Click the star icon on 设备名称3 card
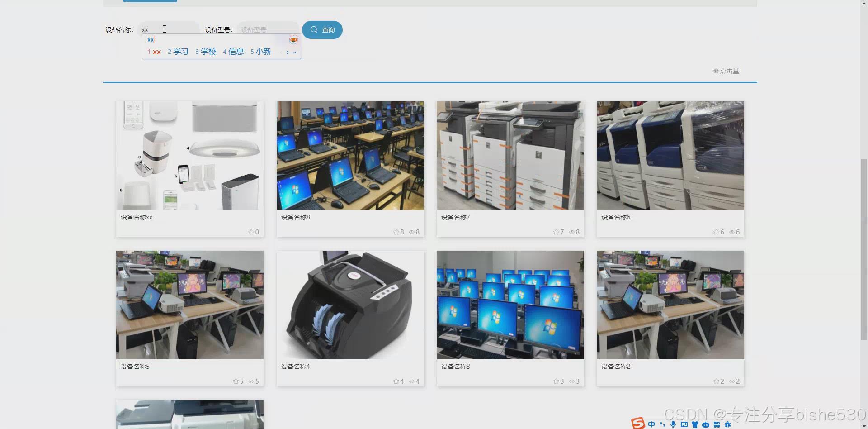Screen dimensions: 868x429 point(556,381)
